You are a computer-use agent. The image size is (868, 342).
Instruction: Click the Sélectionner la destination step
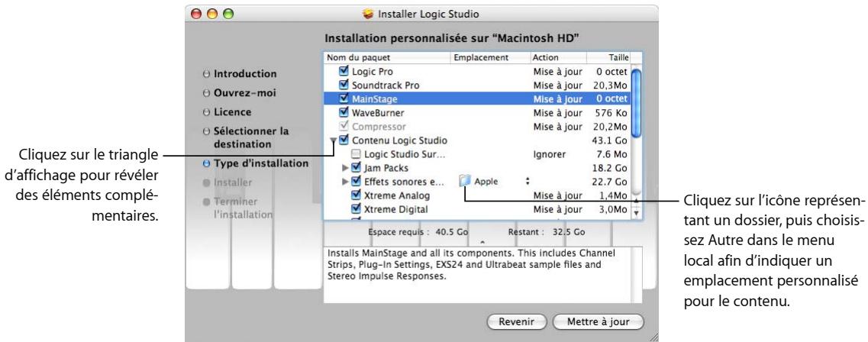(251, 138)
